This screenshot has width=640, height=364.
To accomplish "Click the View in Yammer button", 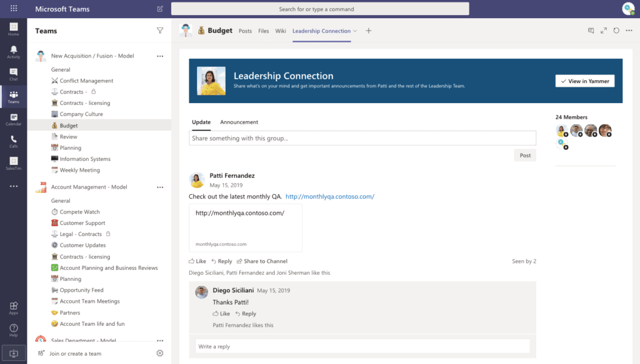I will click(x=584, y=81).
